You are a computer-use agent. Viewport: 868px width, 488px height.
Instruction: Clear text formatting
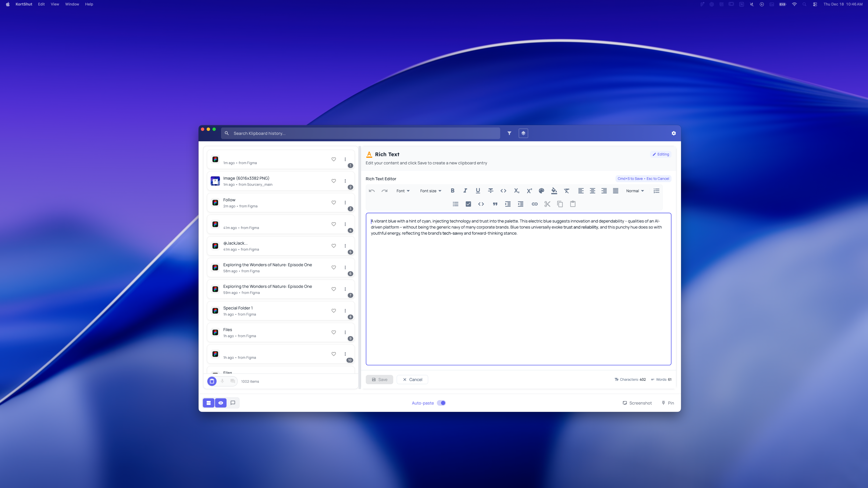567,191
